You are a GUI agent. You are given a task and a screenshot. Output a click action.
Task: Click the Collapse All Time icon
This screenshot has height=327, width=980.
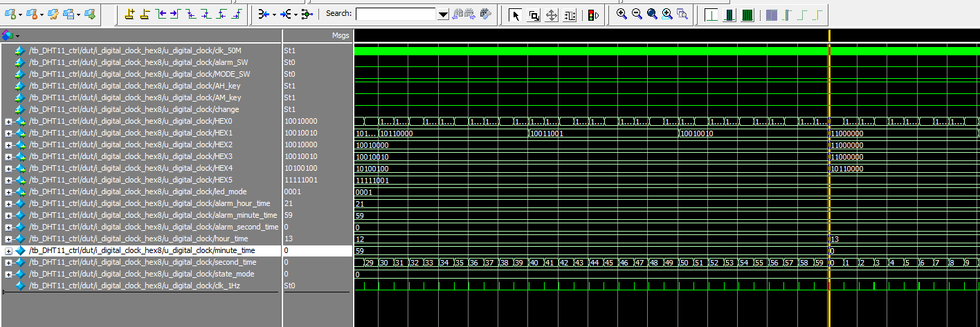click(307, 14)
